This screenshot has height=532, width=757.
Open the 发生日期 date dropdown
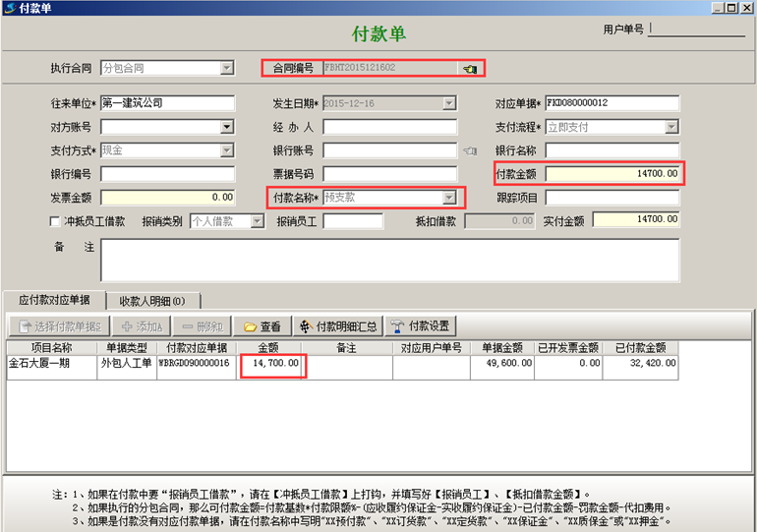tap(448, 103)
